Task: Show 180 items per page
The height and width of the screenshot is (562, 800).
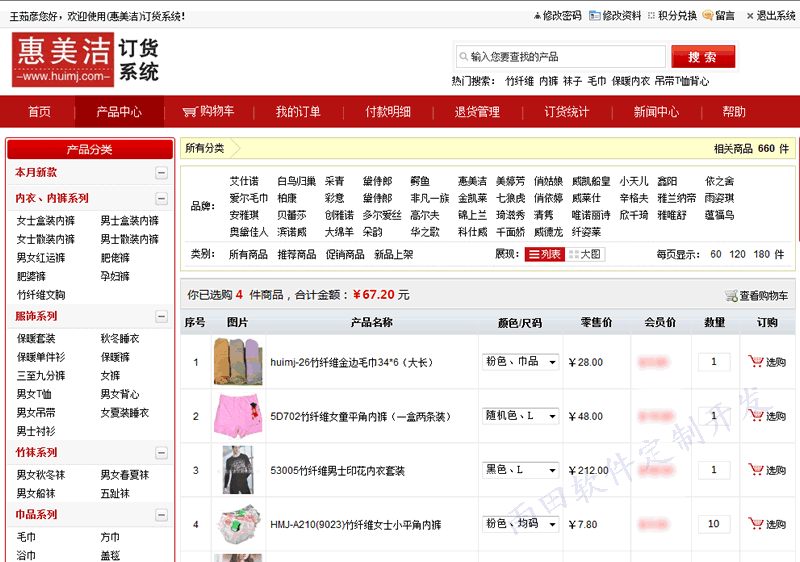Action: point(761,254)
